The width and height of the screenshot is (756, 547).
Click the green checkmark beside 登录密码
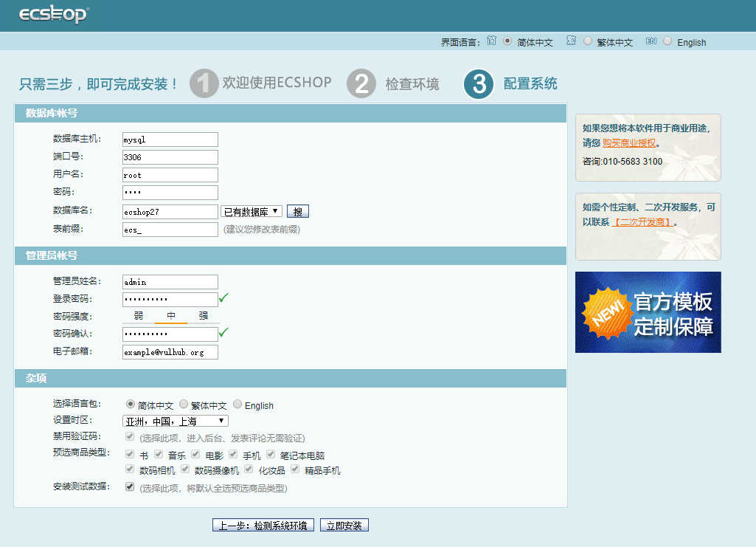[223, 298]
